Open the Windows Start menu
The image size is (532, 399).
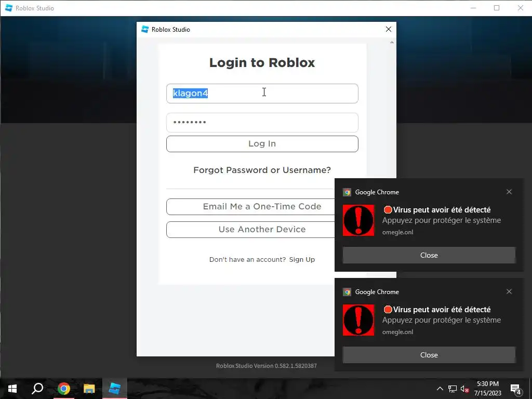12,389
